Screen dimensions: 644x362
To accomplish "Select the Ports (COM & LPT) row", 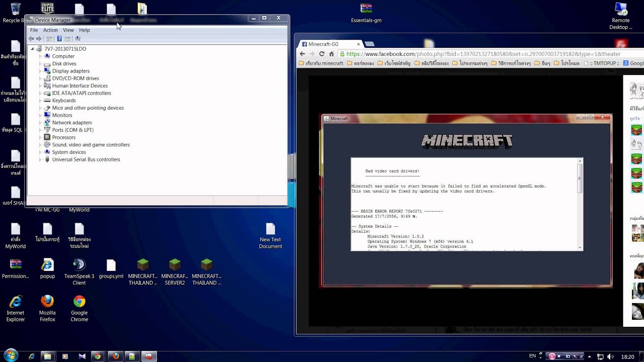I will (73, 130).
